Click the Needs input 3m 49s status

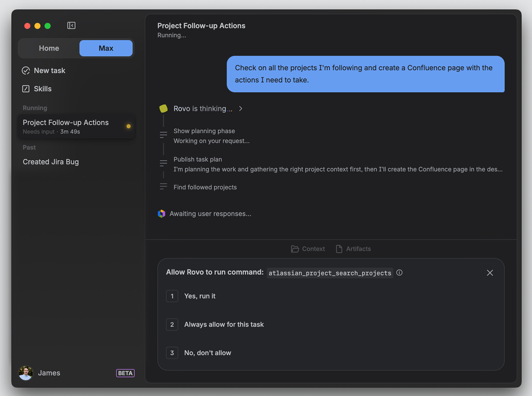51,132
